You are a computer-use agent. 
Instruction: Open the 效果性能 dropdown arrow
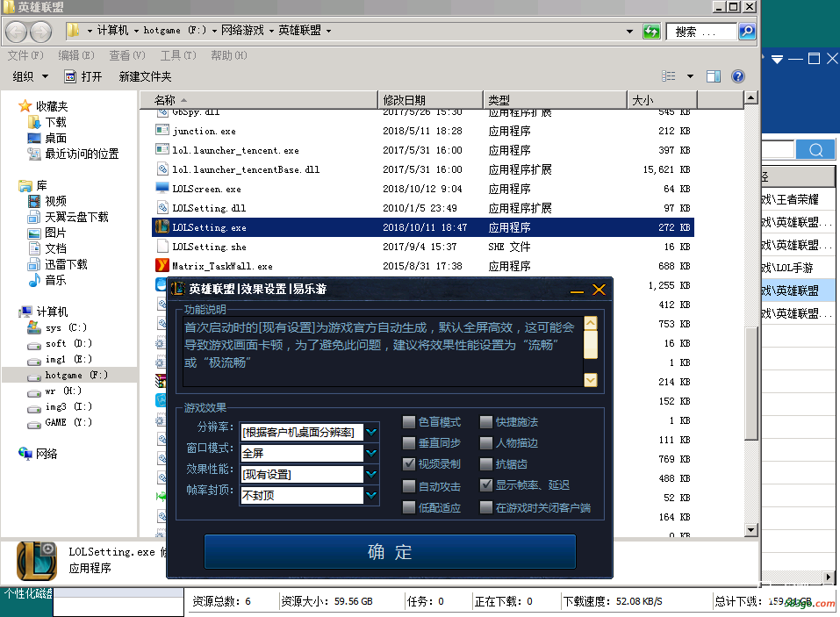pyautogui.click(x=371, y=474)
